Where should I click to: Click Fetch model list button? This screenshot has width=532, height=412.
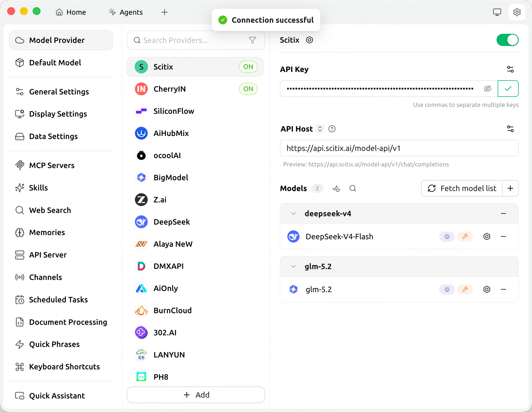[x=462, y=188]
